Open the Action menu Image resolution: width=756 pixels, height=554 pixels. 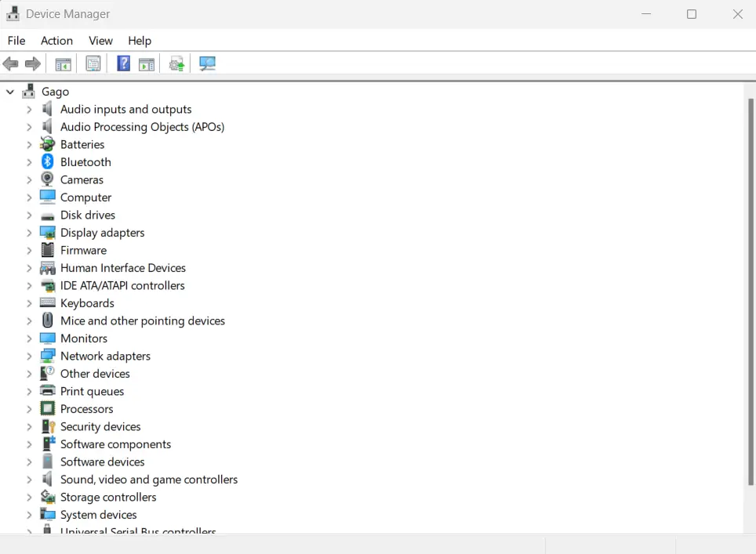pos(56,40)
